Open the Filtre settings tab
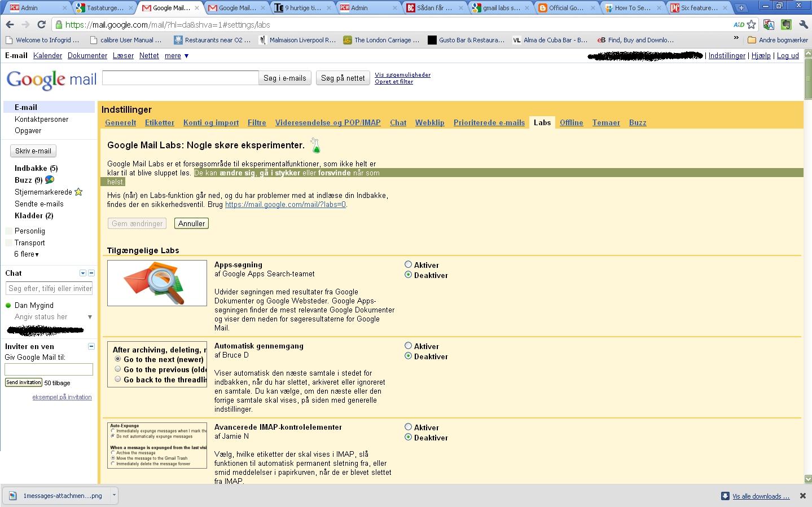Viewport: 812px width, 507px height. tap(257, 122)
